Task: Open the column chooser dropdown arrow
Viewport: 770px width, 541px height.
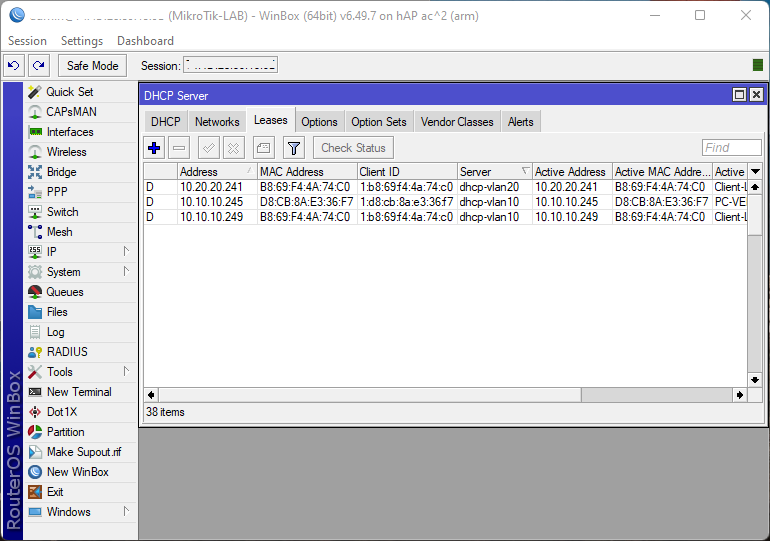Action: point(755,172)
